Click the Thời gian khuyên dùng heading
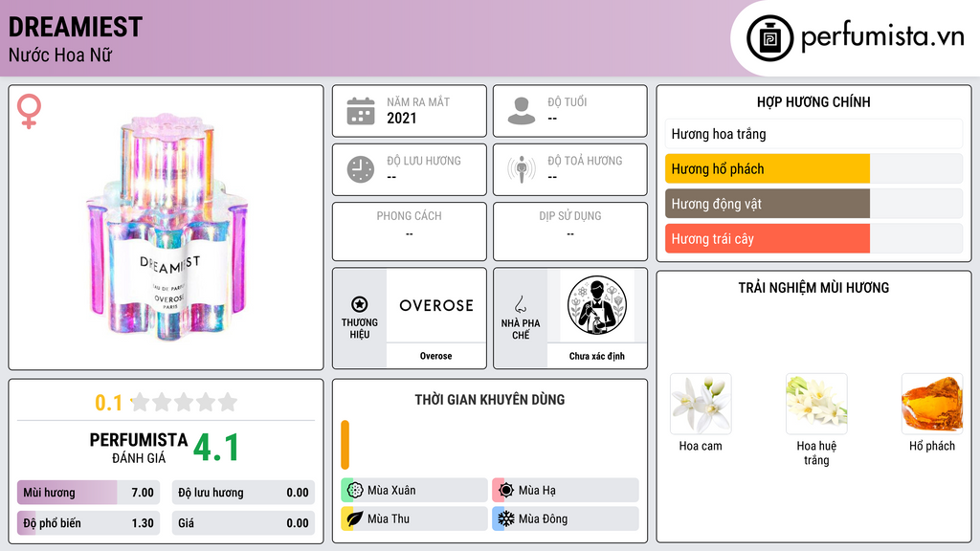Screen dimensions: 980x551 coord(490,400)
